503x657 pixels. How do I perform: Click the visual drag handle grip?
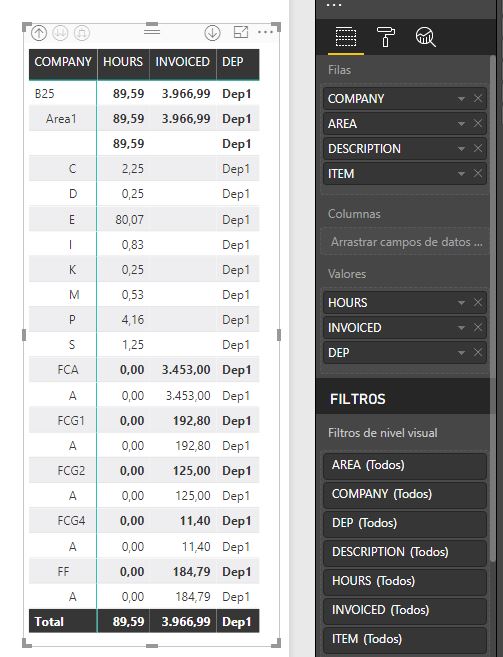pos(152,31)
